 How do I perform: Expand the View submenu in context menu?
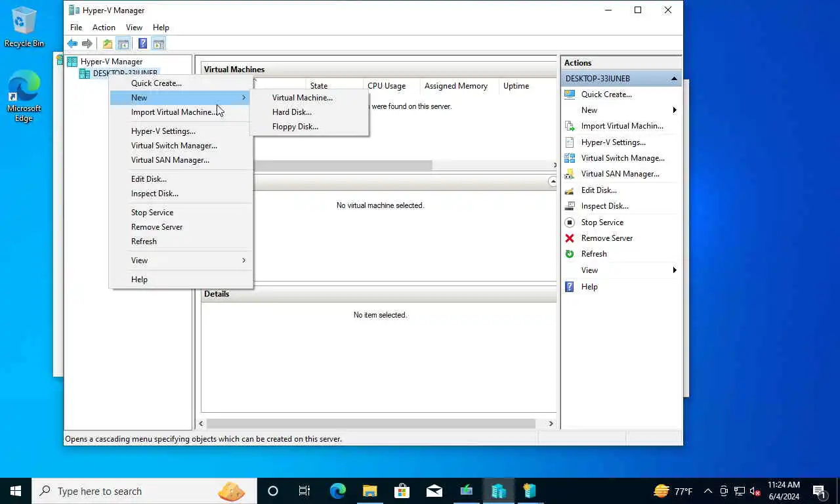(x=180, y=261)
